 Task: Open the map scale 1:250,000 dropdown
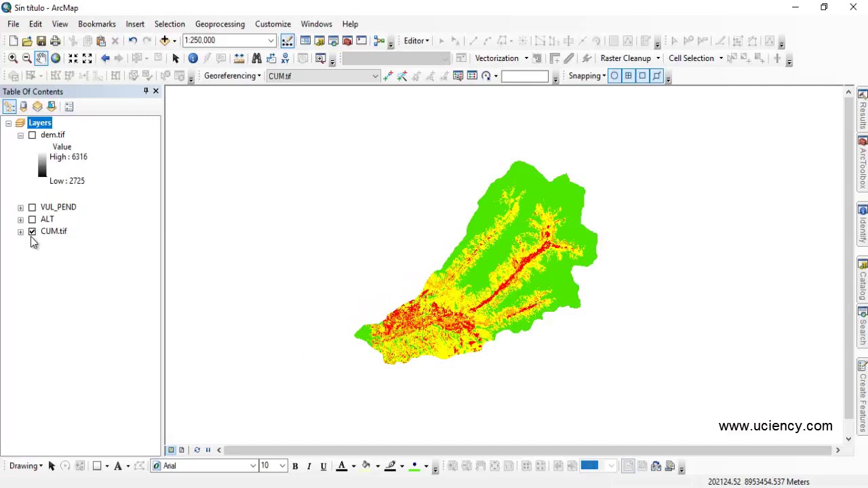coord(271,41)
